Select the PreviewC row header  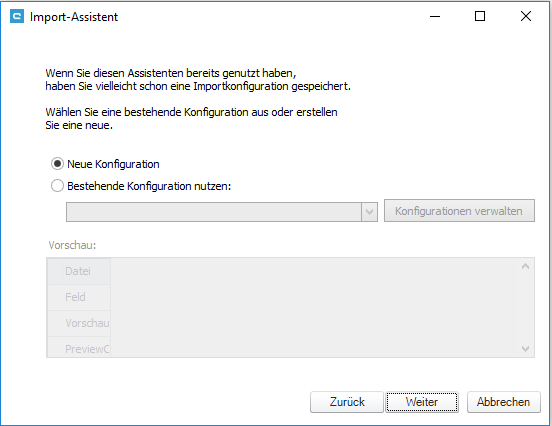[x=79, y=348]
